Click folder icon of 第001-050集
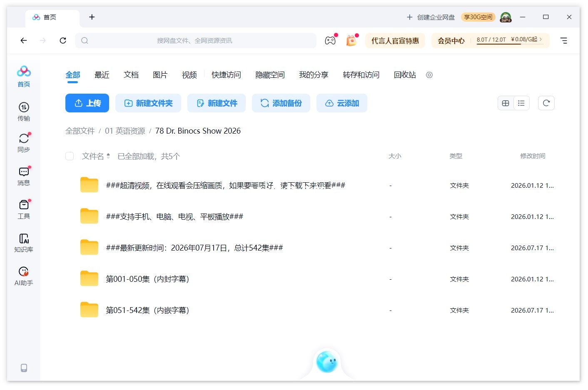This screenshot has width=588, height=390. point(89,278)
